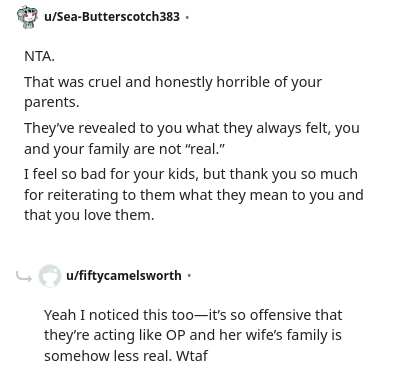Screen dimensions: 400x392
Task: Open the u/fiftycamelsworth username link
Action: [x=124, y=276]
